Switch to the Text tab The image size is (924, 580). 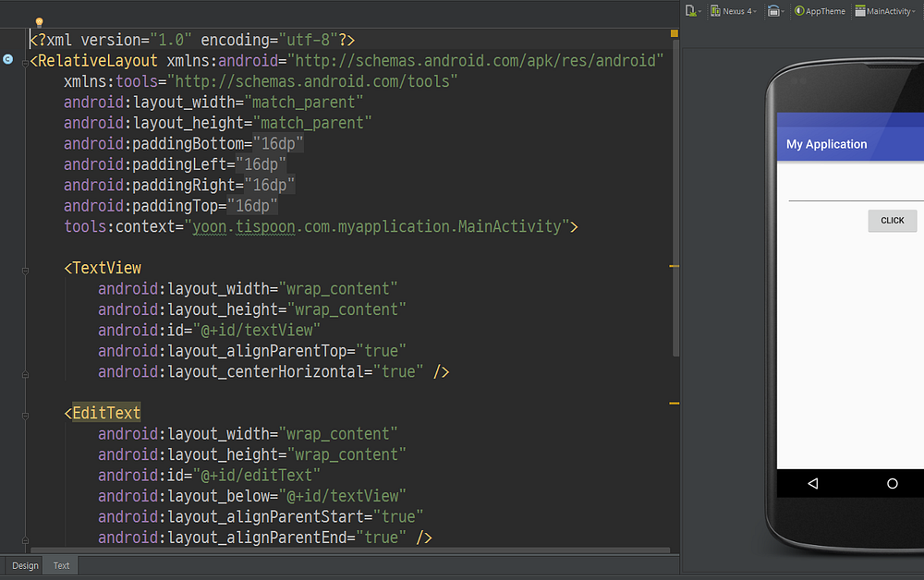61,565
